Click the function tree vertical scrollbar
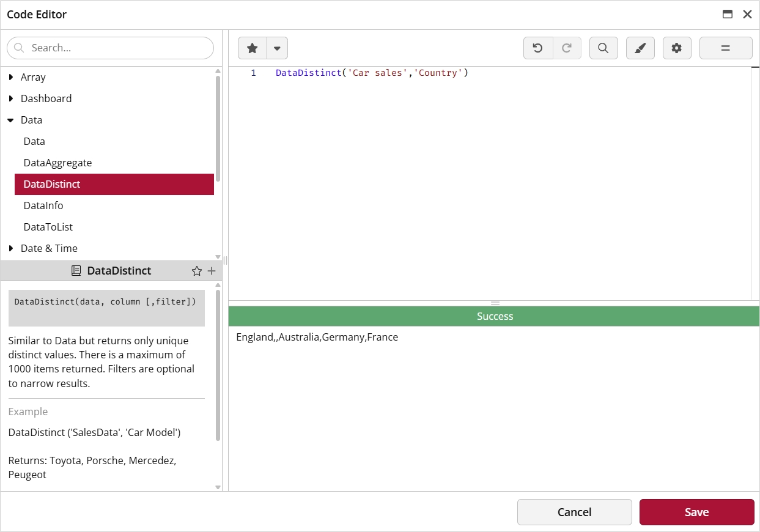The height and width of the screenshot is (532, 760). (x=218, y=128)
